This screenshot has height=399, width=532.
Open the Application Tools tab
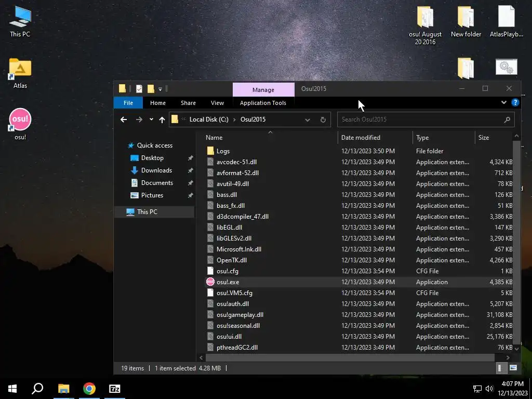point(263,103)
